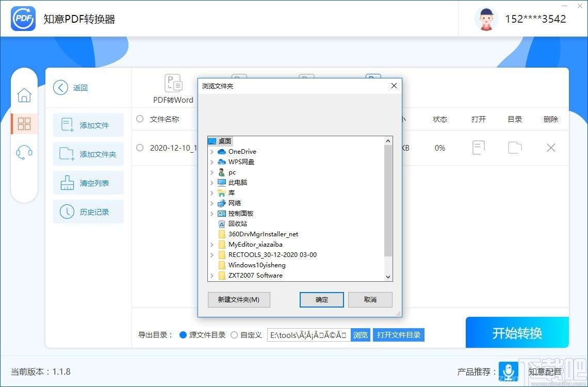Image resolution: width=588 pixels, height=387 pixels.
Task: Click 新建文件夹(M) button
Action: coord(239,300)
